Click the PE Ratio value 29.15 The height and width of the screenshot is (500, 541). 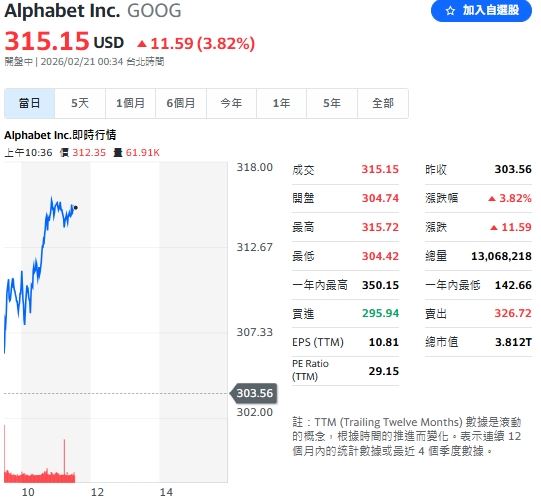tap(384, 371)
